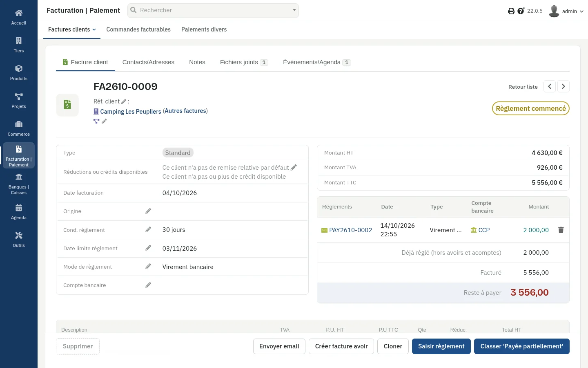Switch to the Contacts/Adresses tab
The width and height of the screenshot is (588, 368).
tap(148, 62)
